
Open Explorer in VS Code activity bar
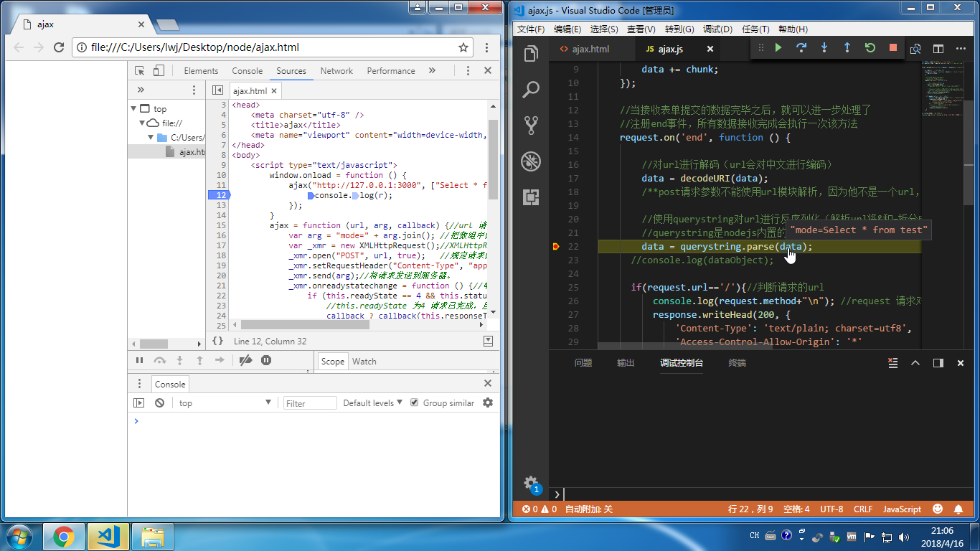point(531,54)
